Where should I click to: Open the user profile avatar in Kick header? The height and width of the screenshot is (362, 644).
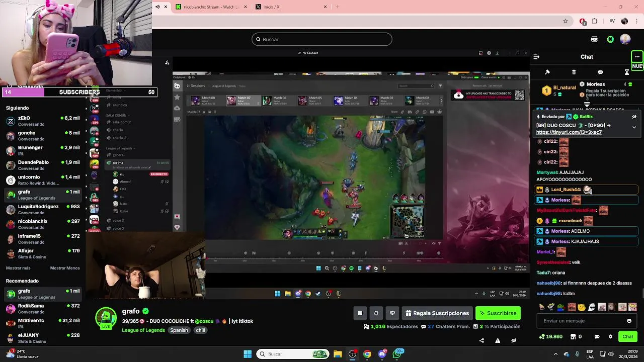(x=625, y=39)
